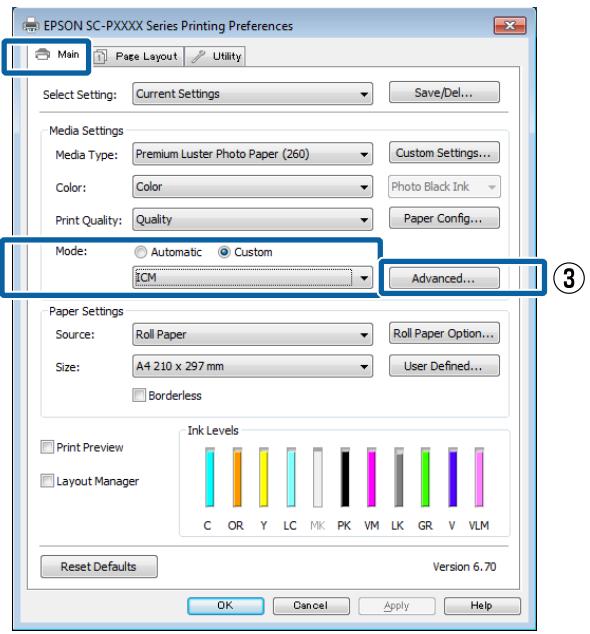
Task: Click the Help button
Action: pos(482,606)
